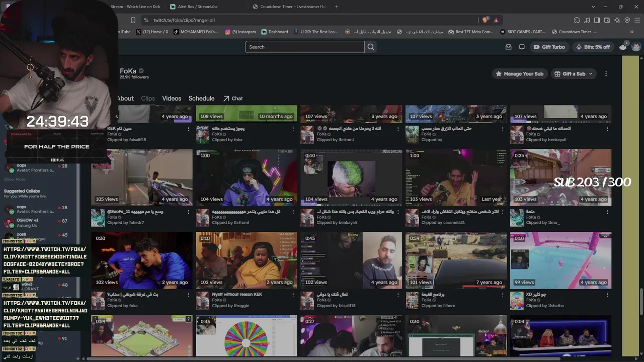Select the Clips channel tab
Image resolution: width=644 pixels, height=362 pixels.
click(148, 99)
